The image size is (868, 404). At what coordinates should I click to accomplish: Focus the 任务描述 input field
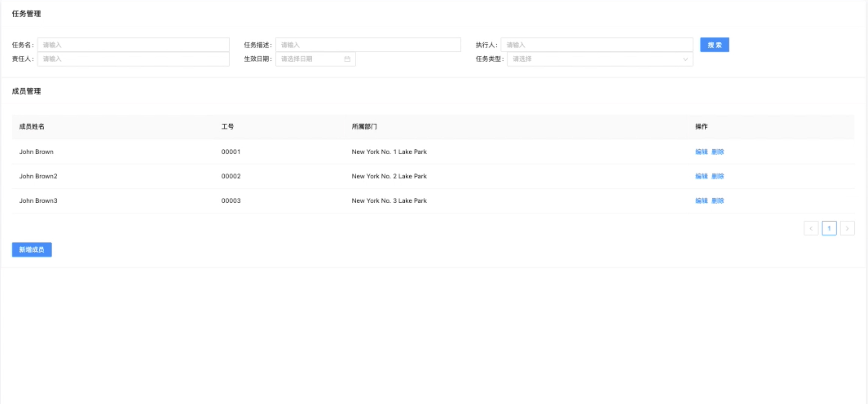tap(368, 45)
